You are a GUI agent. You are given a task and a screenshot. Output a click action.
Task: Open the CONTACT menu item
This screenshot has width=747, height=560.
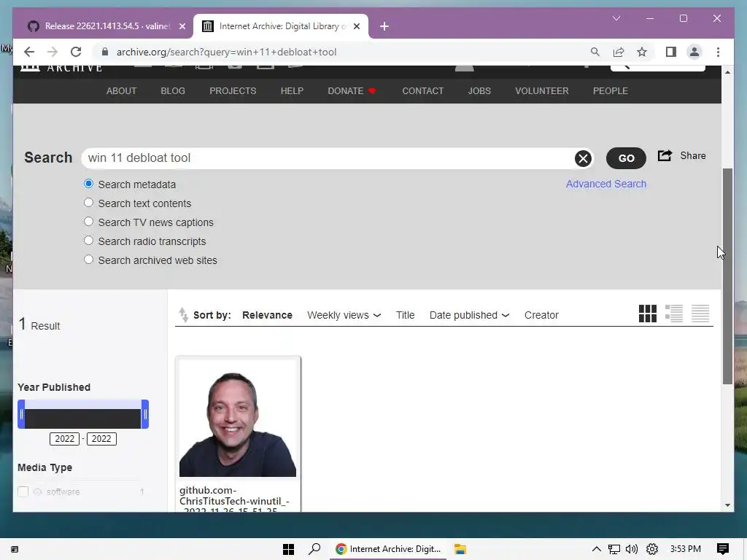coord(423,91)
